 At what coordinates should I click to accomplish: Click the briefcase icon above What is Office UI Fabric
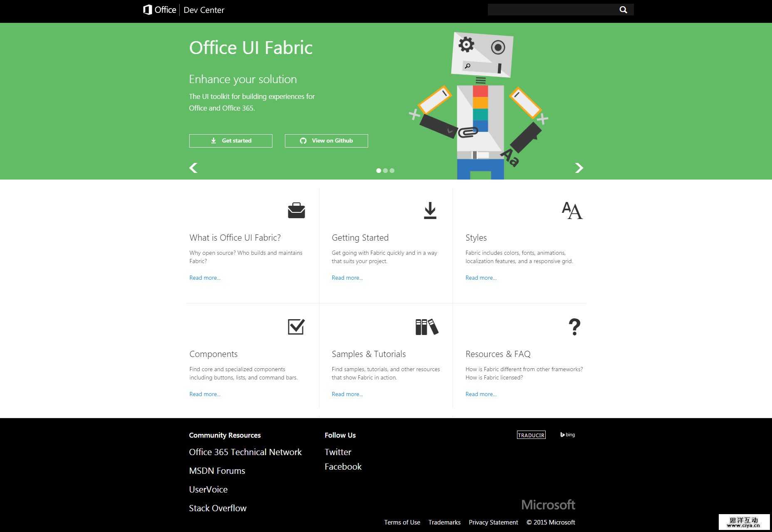pyautogui.click(x=296, y=210)
